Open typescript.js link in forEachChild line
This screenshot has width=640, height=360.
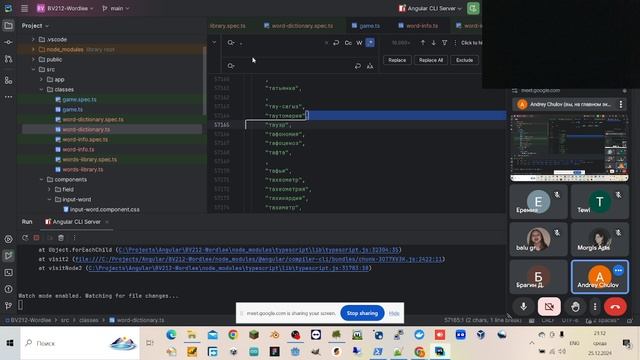pyautogui.click(x=258, y=249)
